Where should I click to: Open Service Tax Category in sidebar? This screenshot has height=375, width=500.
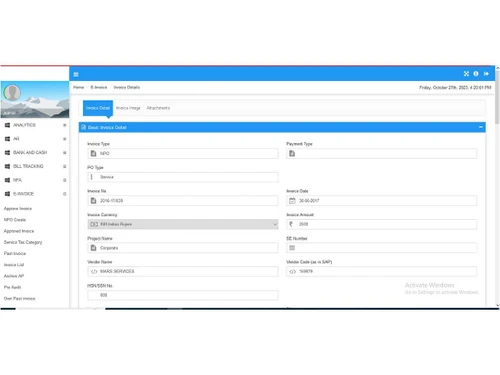point(23,242)
